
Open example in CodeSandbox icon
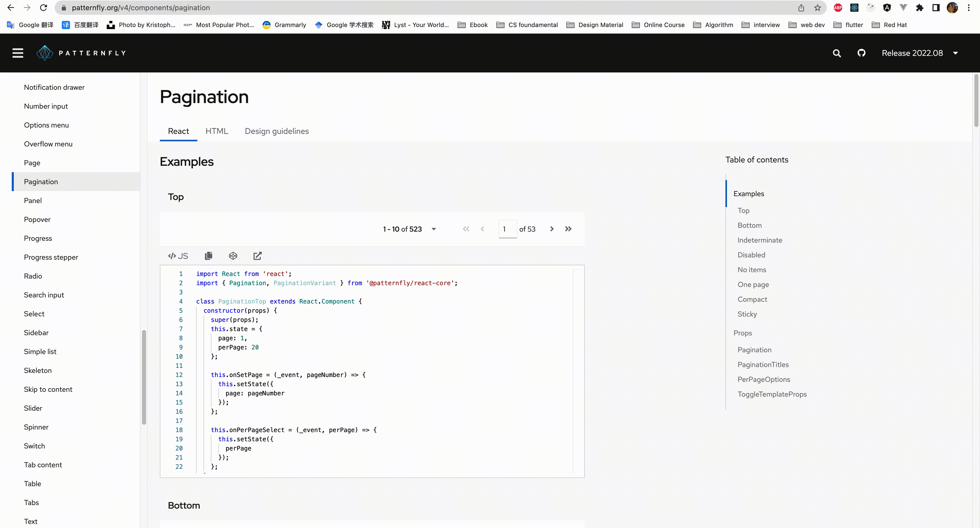[x=233, y=256]
